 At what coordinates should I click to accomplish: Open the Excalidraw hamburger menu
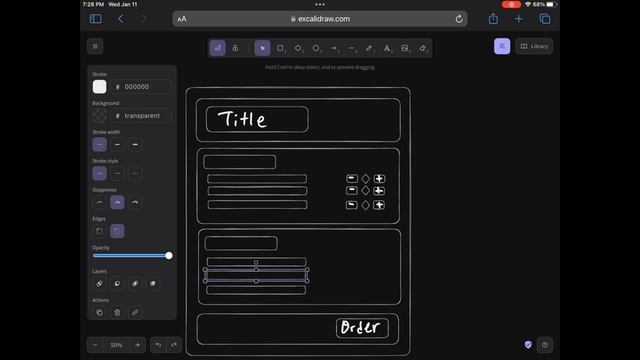[x=95, y=46]
